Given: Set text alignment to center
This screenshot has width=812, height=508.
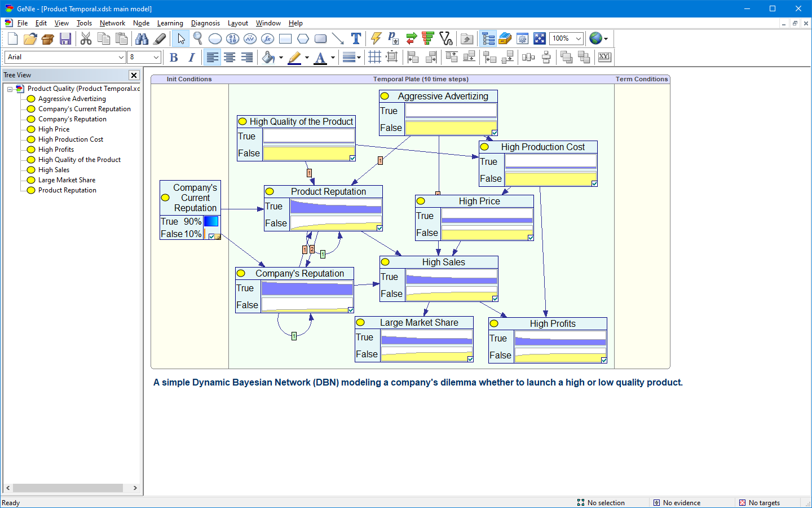Looking at the screenshot, I should pyautogui.click(x=230, y=57).
